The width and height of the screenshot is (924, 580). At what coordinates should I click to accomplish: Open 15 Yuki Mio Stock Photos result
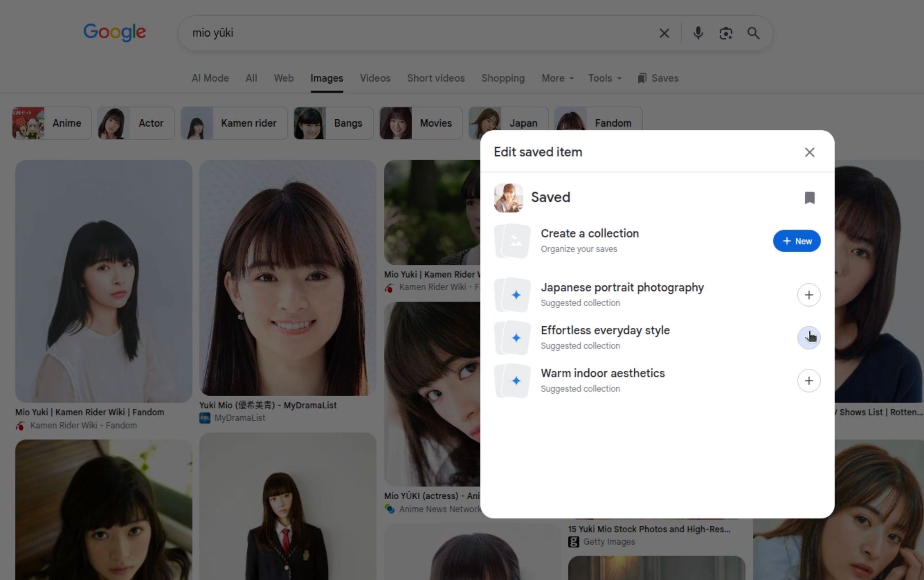(x=649, y=529)
